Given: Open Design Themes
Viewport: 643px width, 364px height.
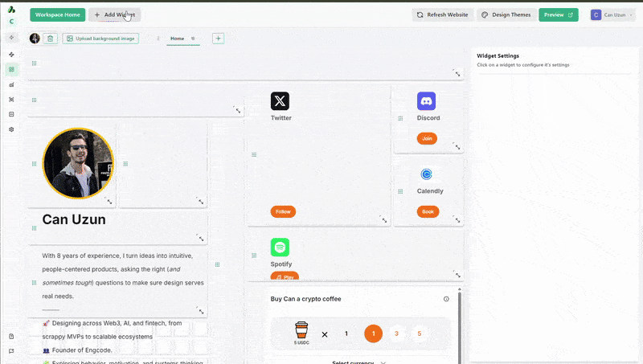Looking at the screenshot, I should 506,14.
